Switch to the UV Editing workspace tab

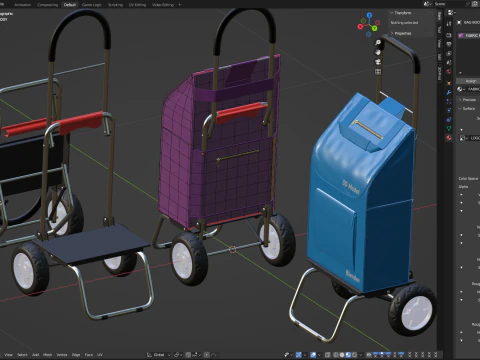tap(137, 5)
